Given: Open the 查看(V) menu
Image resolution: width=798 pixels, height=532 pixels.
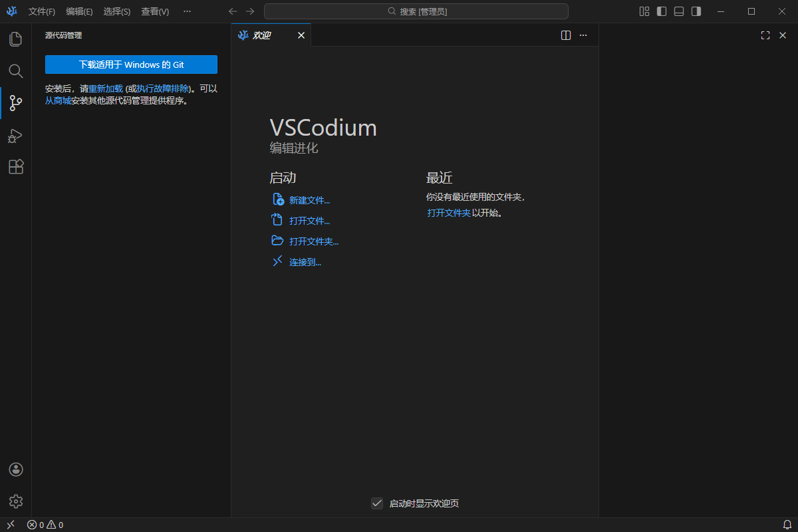Looking at the screenshot, I should tap(154, 11).
